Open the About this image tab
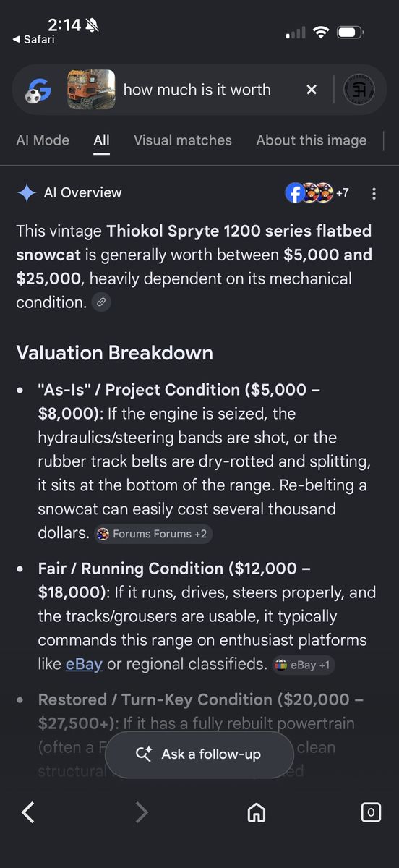Viewport: 399px width, 868px height. pyautogui.click(x=311, y=140)
